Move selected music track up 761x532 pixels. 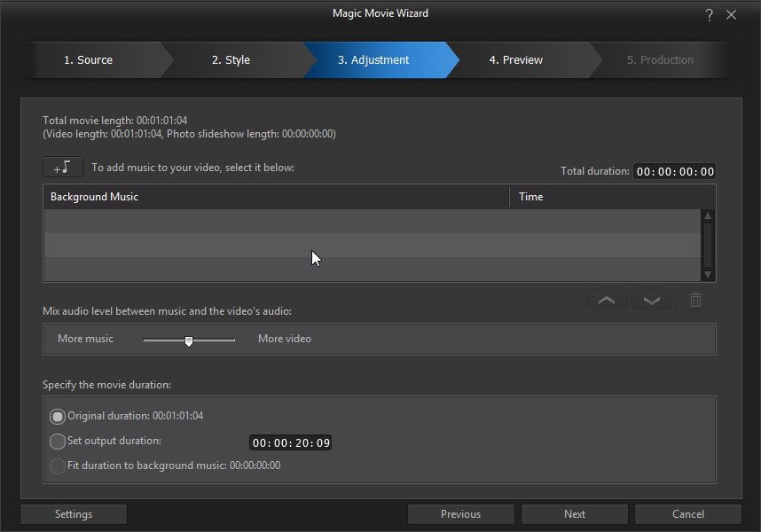[x=607, y=301]
